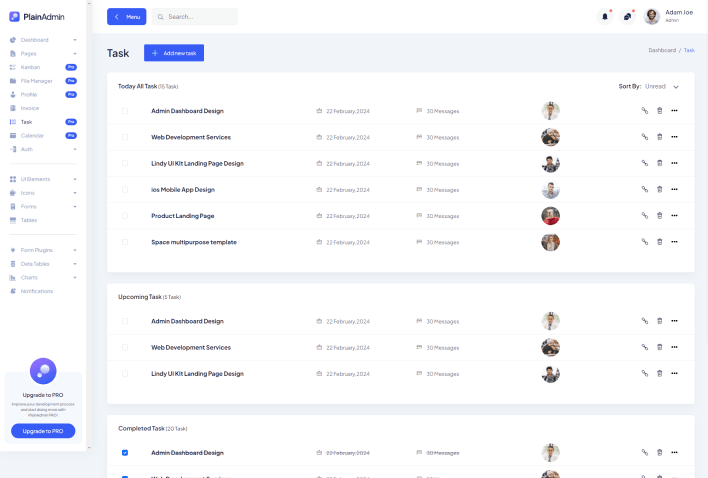Viewport: 708px width, 478px height.
Task: Delete Web Development Services task in today list
Action: (659, 137)
